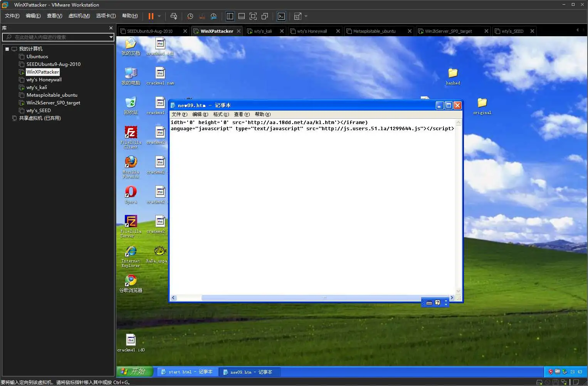Screen dimensions: 588x386
Task: Open the Mozilla Firefox desktop icon
Action: pyautogui.click(x=131, y=167)
